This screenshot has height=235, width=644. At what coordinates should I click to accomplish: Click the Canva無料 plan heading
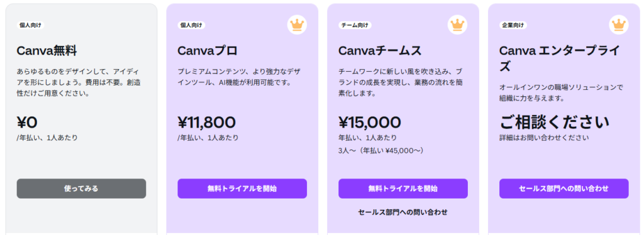[47, 51]
